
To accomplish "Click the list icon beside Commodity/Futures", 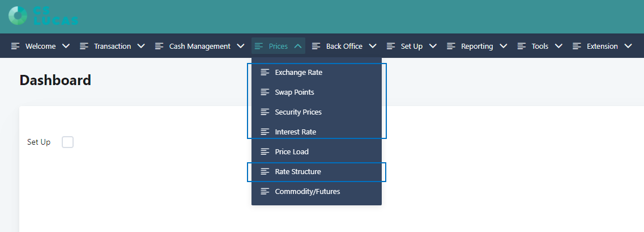I will [x=265, y=192].
